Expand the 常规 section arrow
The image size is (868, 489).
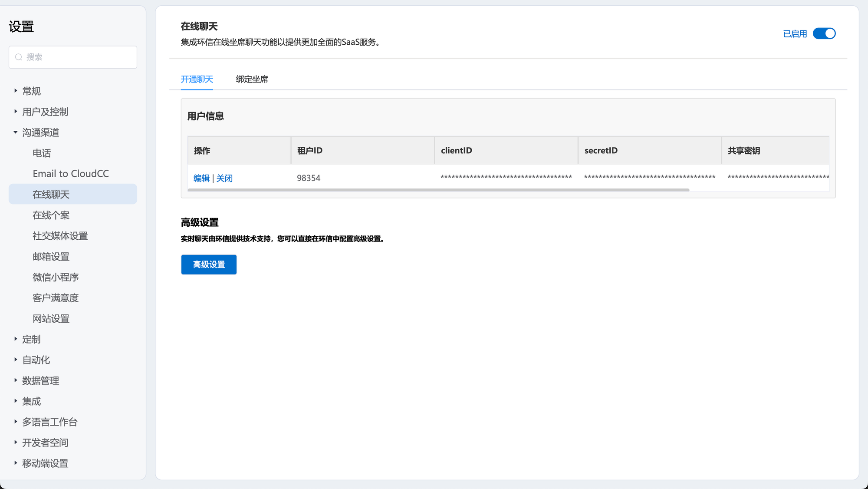(x=16, y=91)
